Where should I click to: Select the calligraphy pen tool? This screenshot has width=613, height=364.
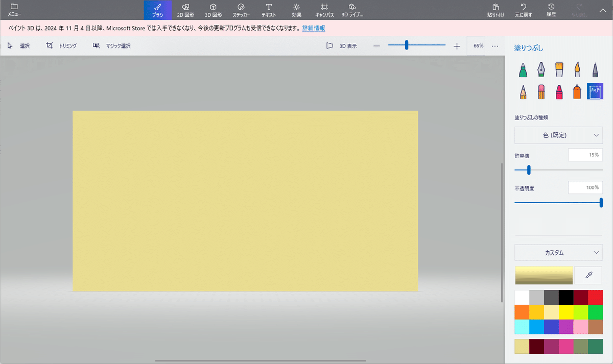coord(541,69)
